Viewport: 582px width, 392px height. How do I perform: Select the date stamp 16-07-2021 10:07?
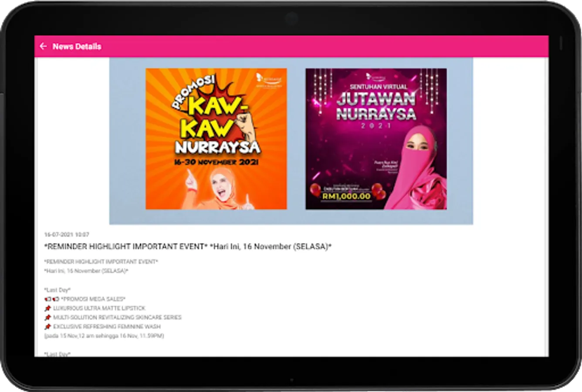[67, 234]
